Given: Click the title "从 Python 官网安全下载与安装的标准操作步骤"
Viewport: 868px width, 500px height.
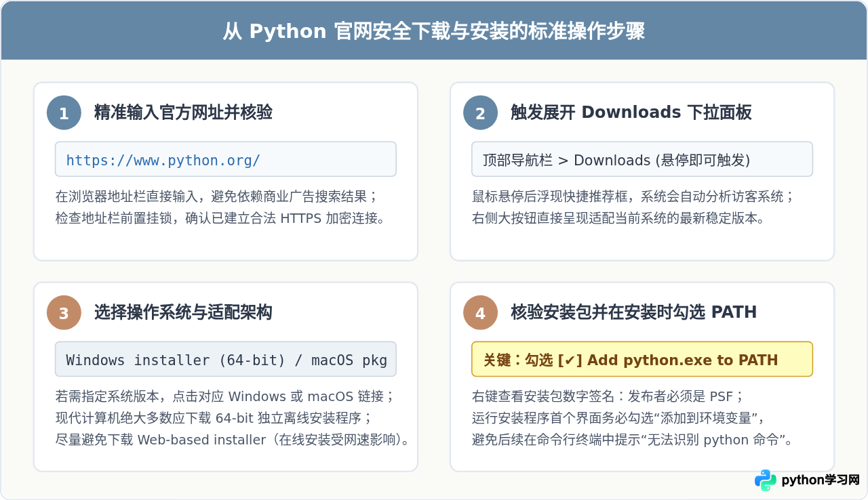Looking at the screenshot, I should click(434, 31).
